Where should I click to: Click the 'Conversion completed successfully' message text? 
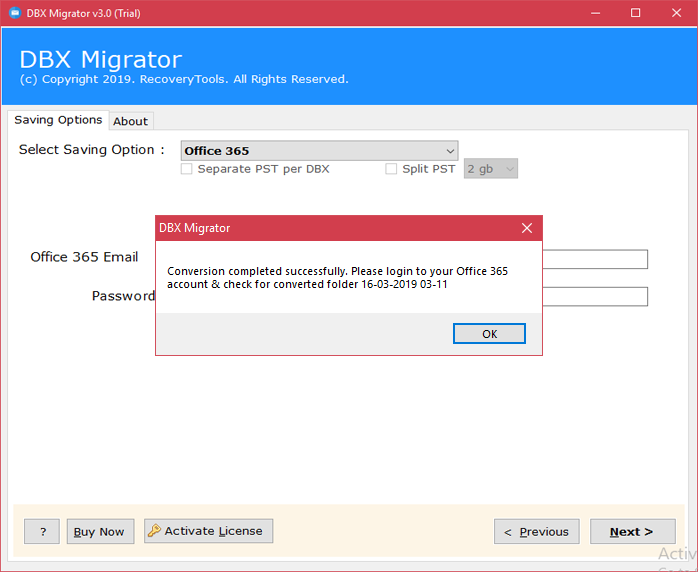[x=337, y=278]
